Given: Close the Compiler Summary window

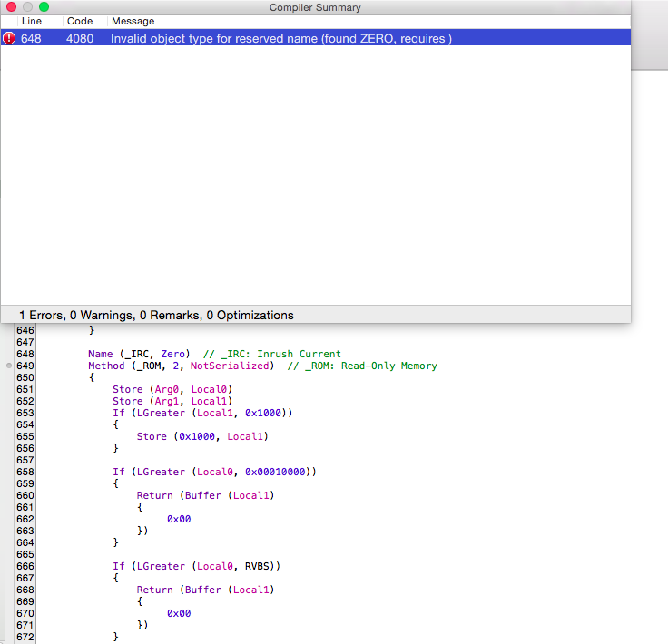Looking at the screenshot, I should [x=12, y=7].
